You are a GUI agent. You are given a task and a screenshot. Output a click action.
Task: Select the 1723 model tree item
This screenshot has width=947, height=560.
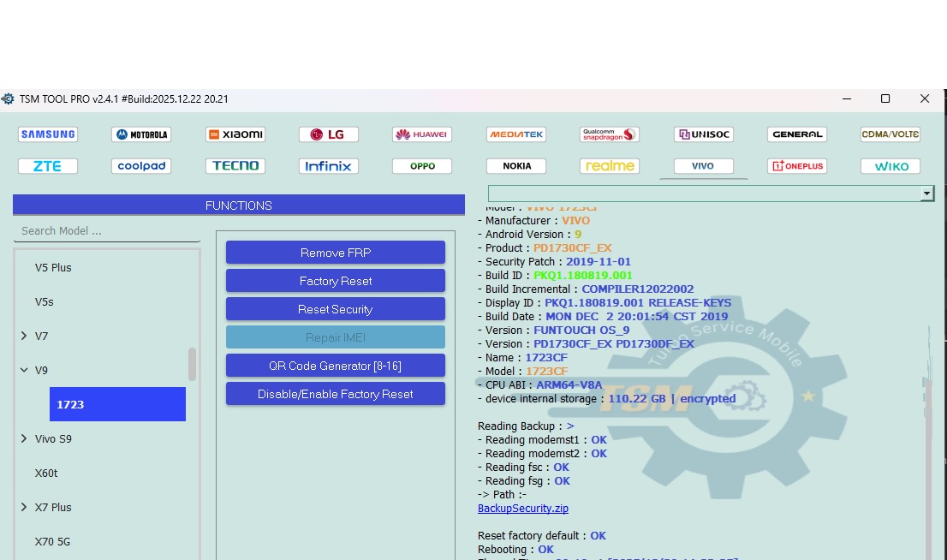tap(117, 404)
